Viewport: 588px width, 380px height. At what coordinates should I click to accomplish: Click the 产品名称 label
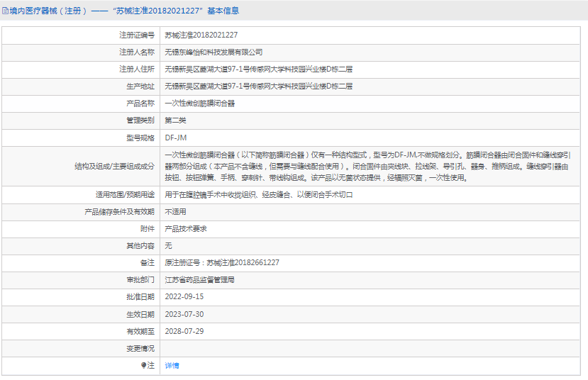coord(140,103)
